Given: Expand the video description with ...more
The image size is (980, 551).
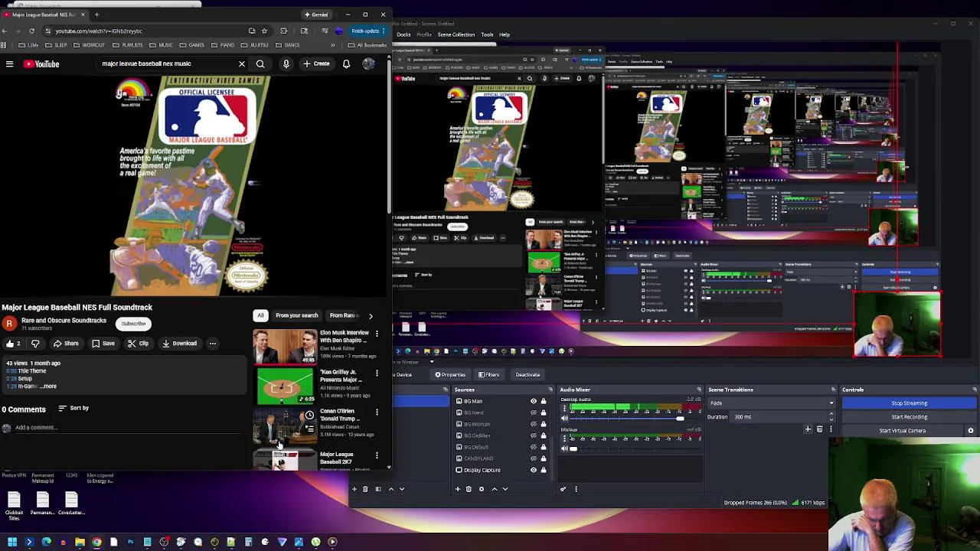Looking at the screenshot, I should point(48,386).
